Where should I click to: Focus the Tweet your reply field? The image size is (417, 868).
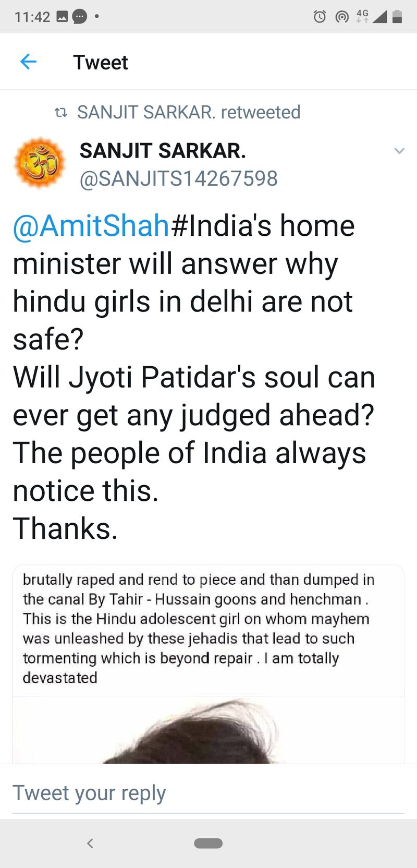click(x=208, y=793)
